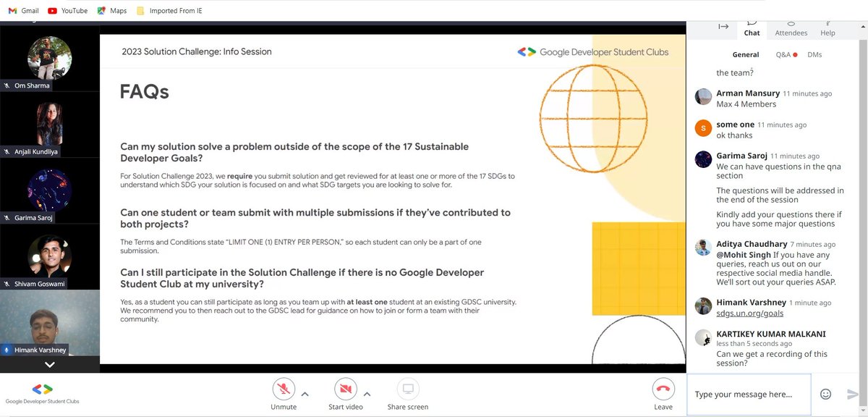This screenshot has height=417, width=868.
Task: Click the 'Max 4 Members' chat message
Action: pyautogui.click(x=747, y=104)
